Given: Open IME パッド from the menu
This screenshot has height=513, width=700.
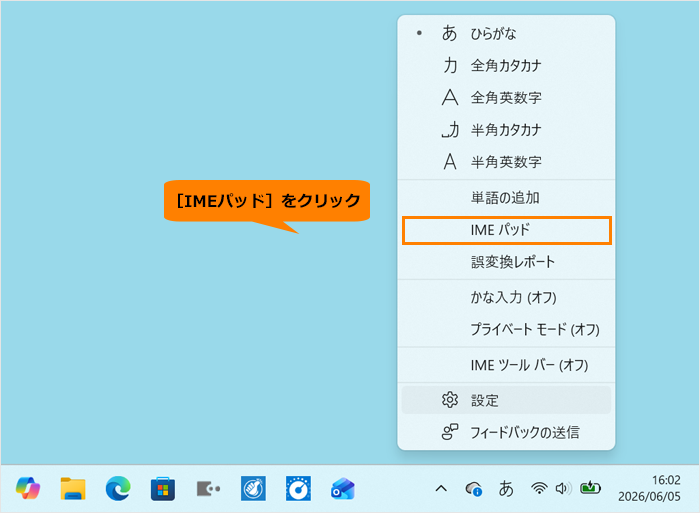Looking at the screenshot, I should point(506,230).
